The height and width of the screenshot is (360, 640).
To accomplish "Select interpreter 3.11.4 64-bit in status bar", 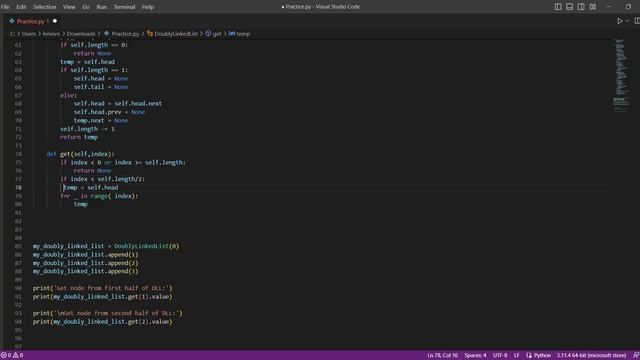I will (591, 356).
